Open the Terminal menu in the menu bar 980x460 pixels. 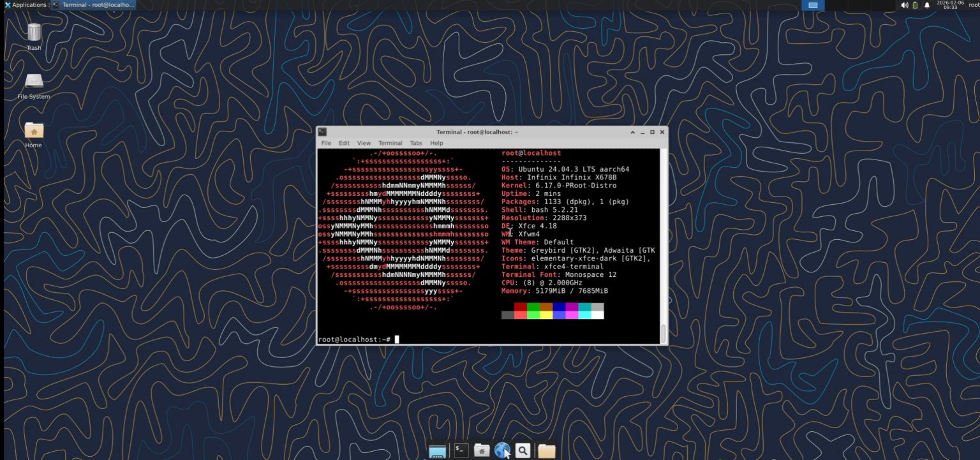[x=390, y=143]
